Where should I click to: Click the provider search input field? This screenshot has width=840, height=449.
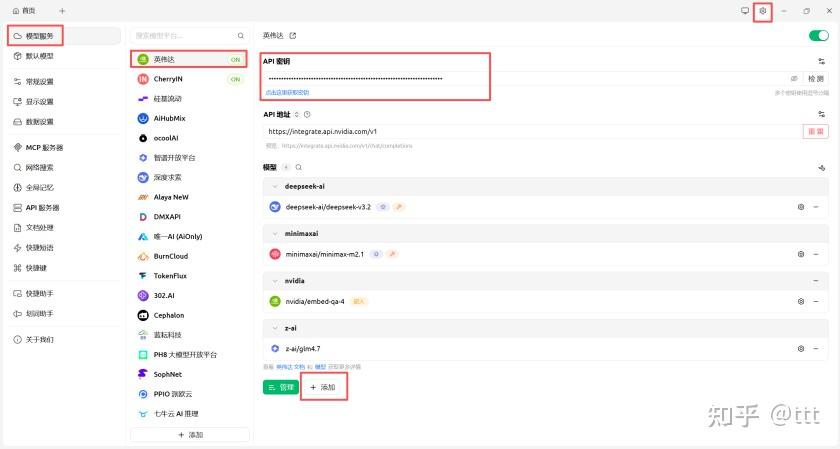pos(183,35)
